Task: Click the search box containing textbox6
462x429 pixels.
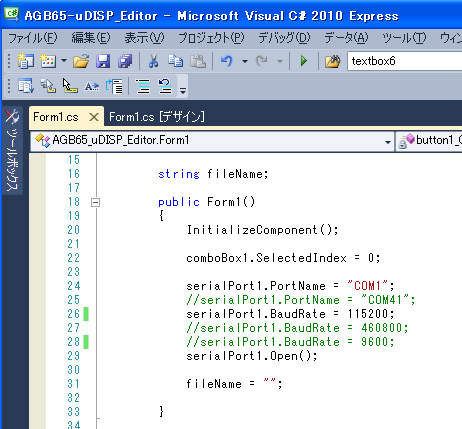Action: [405, 61]
